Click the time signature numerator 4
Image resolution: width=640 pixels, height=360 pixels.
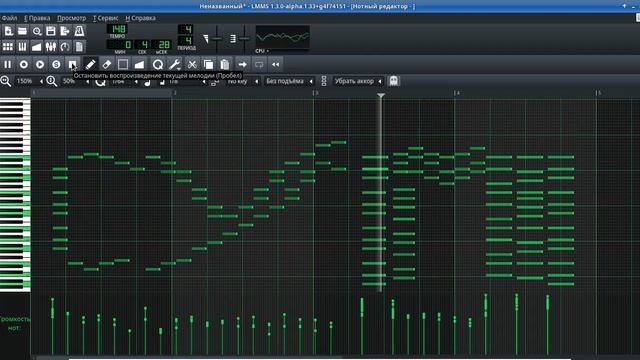[186, 29]
